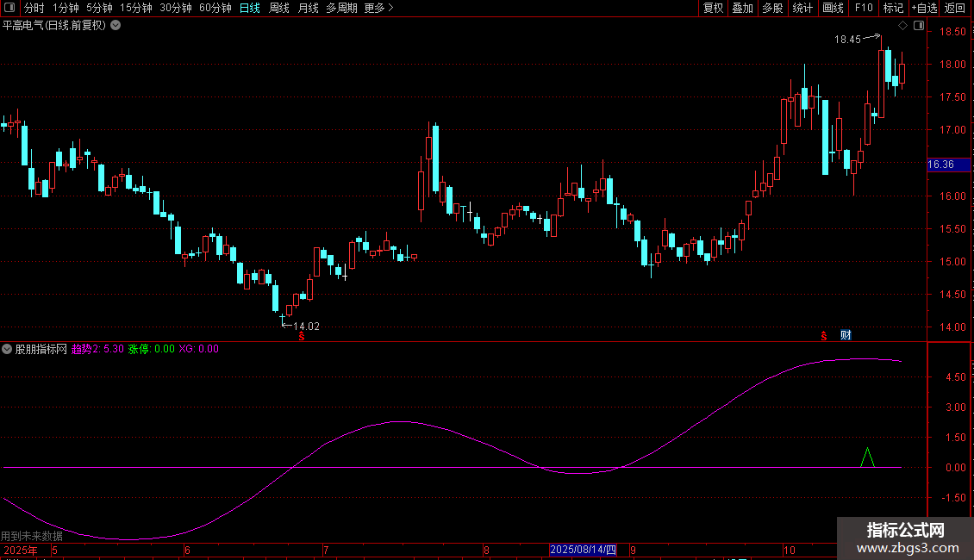Click the red $ marker beside 财 icon
Screen dimensions: 974x560
click(x=824, y=335)
